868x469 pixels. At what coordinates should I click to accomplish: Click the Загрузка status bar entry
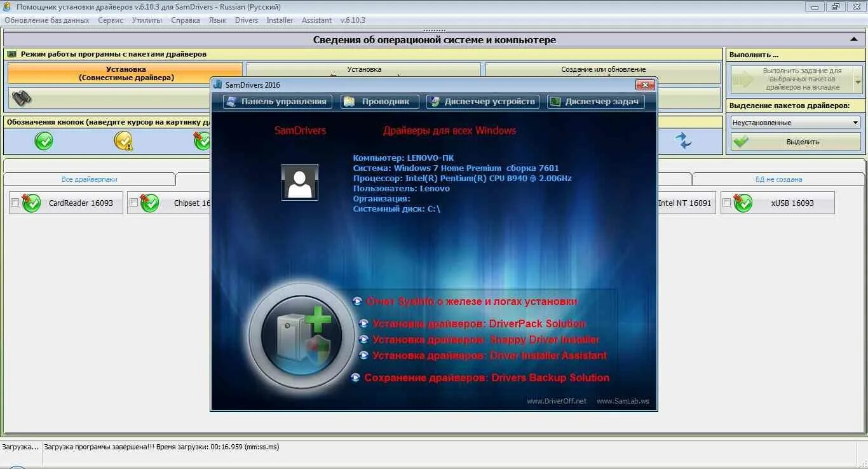point(20,447)
